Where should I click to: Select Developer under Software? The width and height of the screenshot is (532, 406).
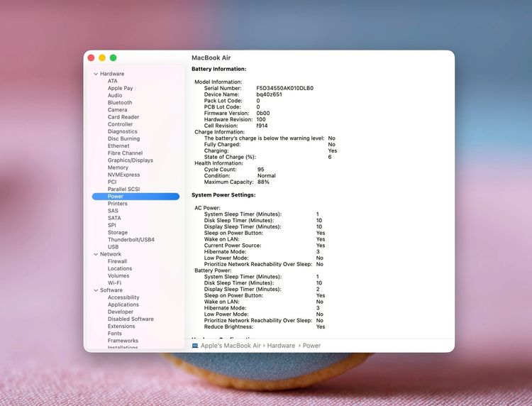pyautogui.click(x=121, y=312)
